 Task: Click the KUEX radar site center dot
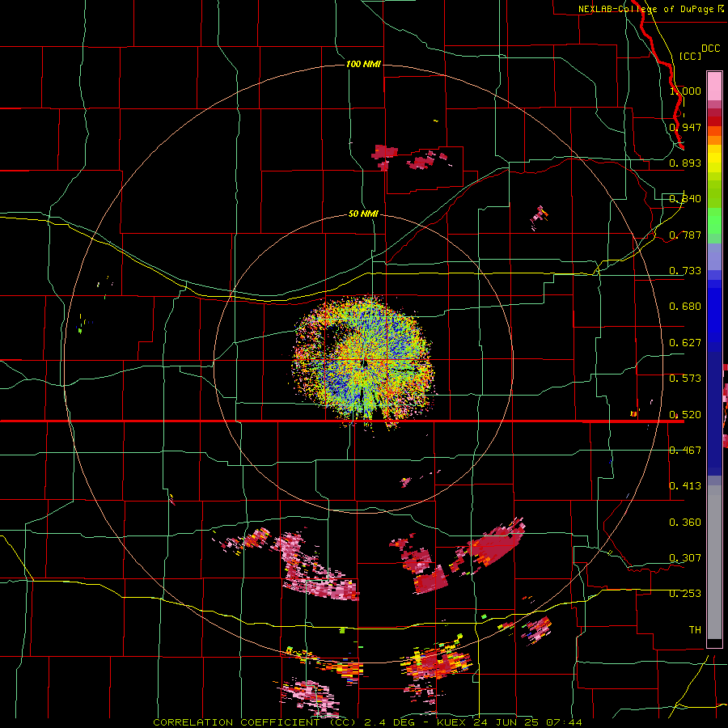(x=365, y=363)
